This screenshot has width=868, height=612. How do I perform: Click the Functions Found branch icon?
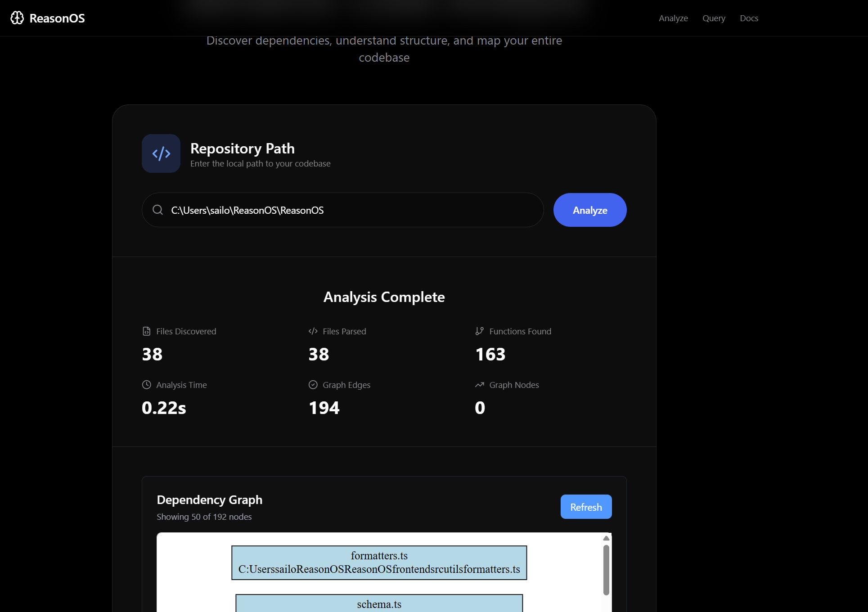click(480, 331)
